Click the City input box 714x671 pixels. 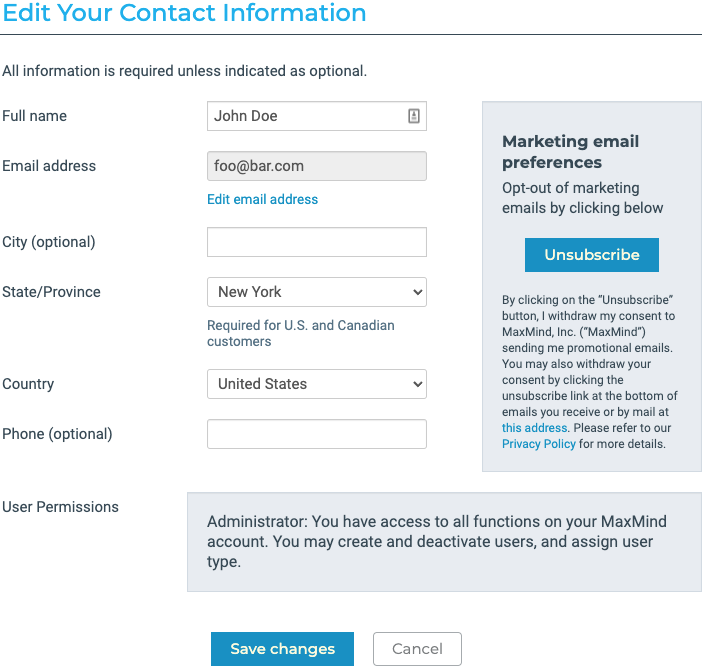316,242
